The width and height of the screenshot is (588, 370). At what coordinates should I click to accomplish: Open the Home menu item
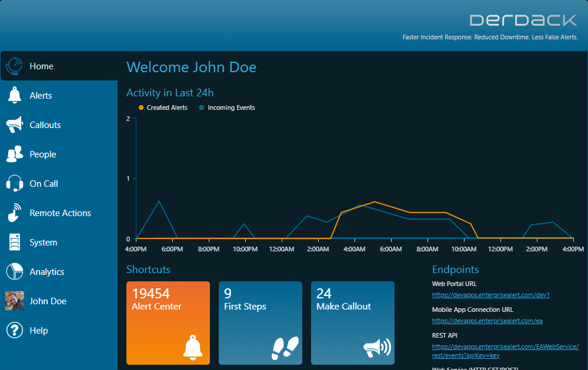pyautogui.click(x=59, y=66)
